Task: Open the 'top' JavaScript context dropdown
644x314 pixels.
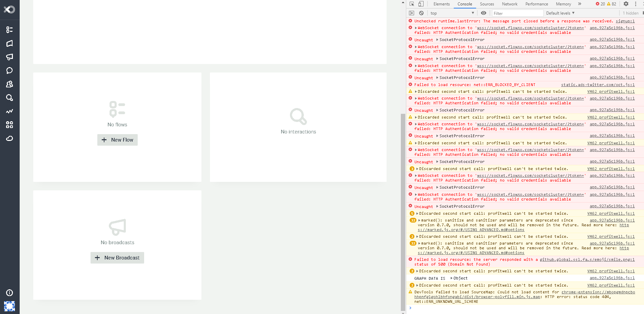Action: pyautogui.click(x=452, y=13)
